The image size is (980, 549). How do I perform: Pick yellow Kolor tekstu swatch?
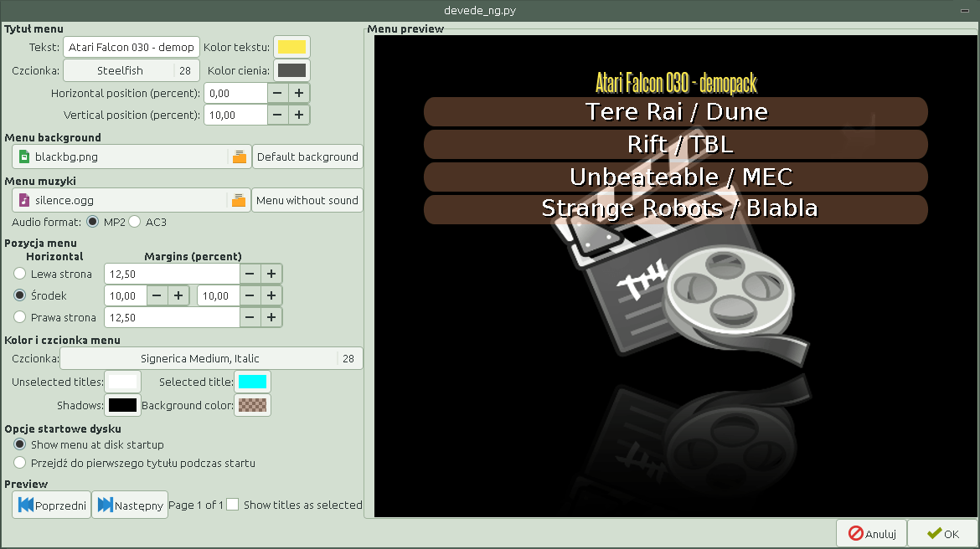[x=291, y=47]
